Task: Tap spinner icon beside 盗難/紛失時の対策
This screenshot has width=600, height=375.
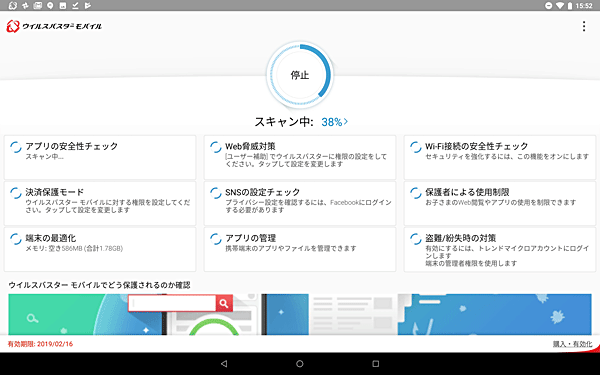Action: point(416,239)
